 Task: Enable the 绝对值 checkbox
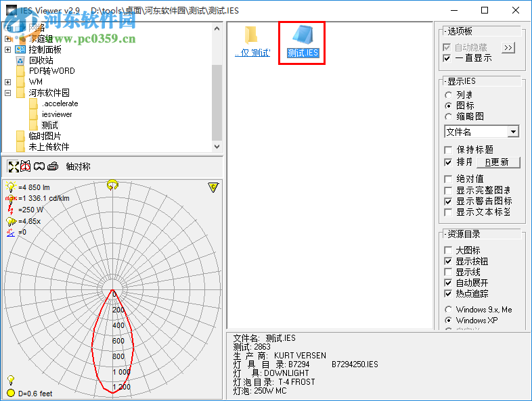tap(448, 179)
